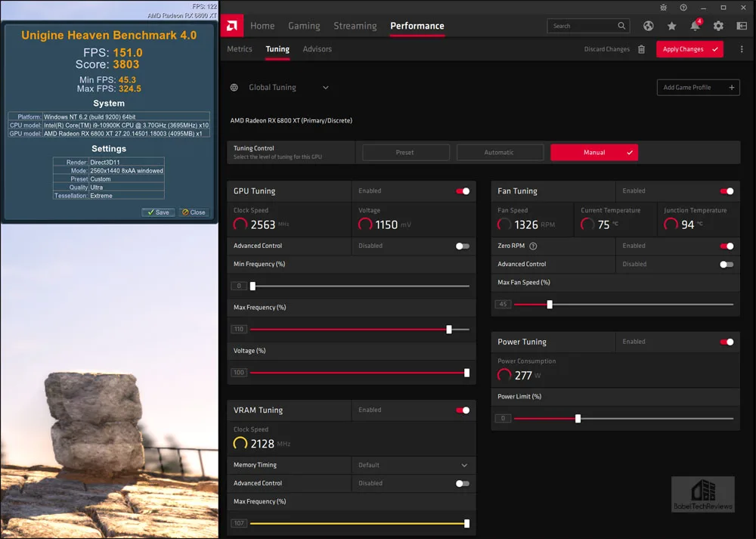Toggle GPU Tuning enabled switch
Screen dimensions: 756x539
coord(463,191)
